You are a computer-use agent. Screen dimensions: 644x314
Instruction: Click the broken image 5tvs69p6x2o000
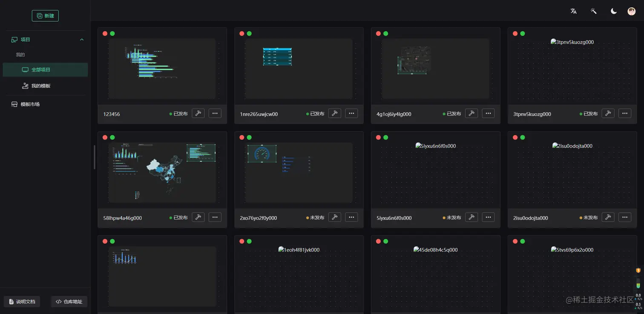pyautogui.click(x=572, y=250)
